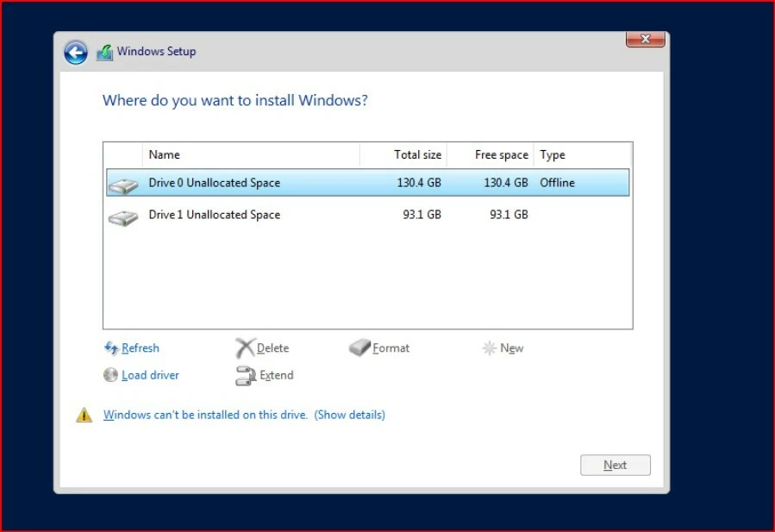Click Drive 0 total size 130.4 GB

[419, 183]
